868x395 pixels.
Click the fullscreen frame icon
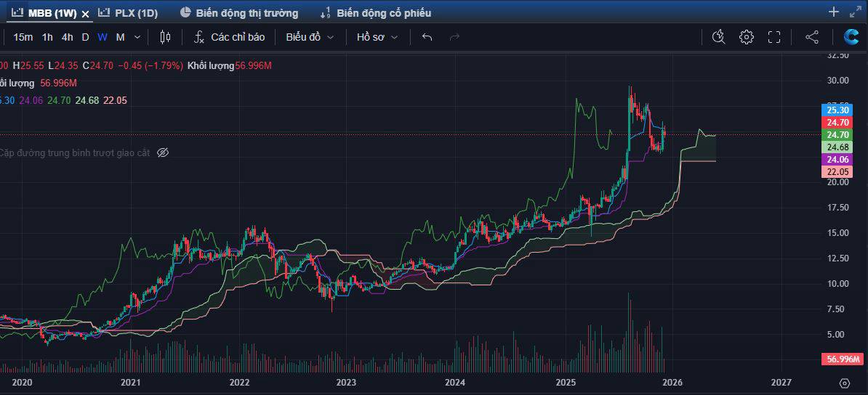(774, 37)
